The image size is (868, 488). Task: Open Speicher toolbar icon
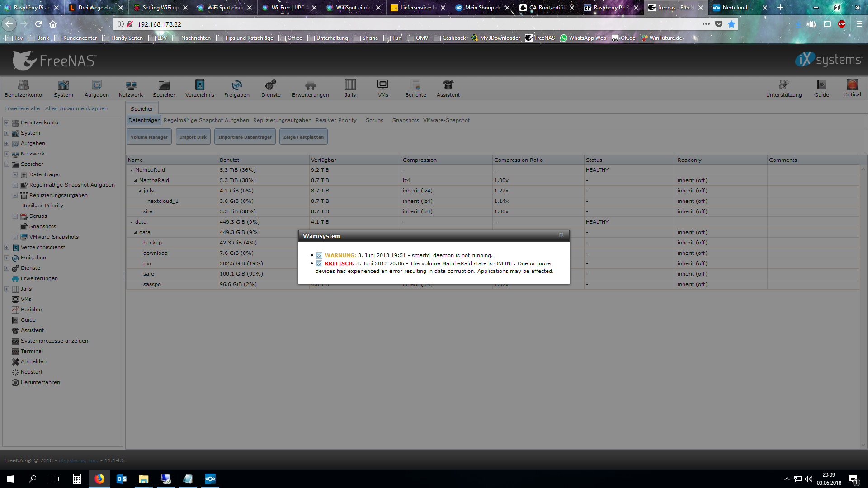(x=164, y=88)
